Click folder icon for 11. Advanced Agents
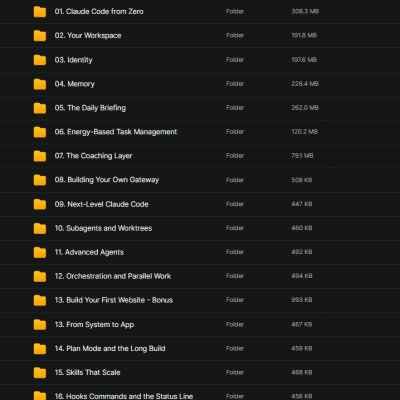 click(40, 252)
